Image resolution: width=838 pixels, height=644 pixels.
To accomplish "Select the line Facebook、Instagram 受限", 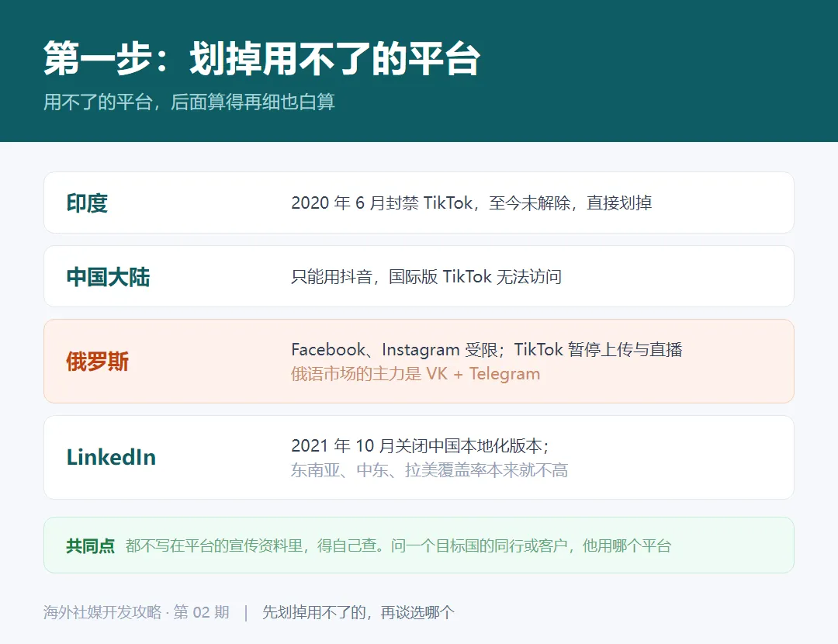I will [x=394, y=349].
